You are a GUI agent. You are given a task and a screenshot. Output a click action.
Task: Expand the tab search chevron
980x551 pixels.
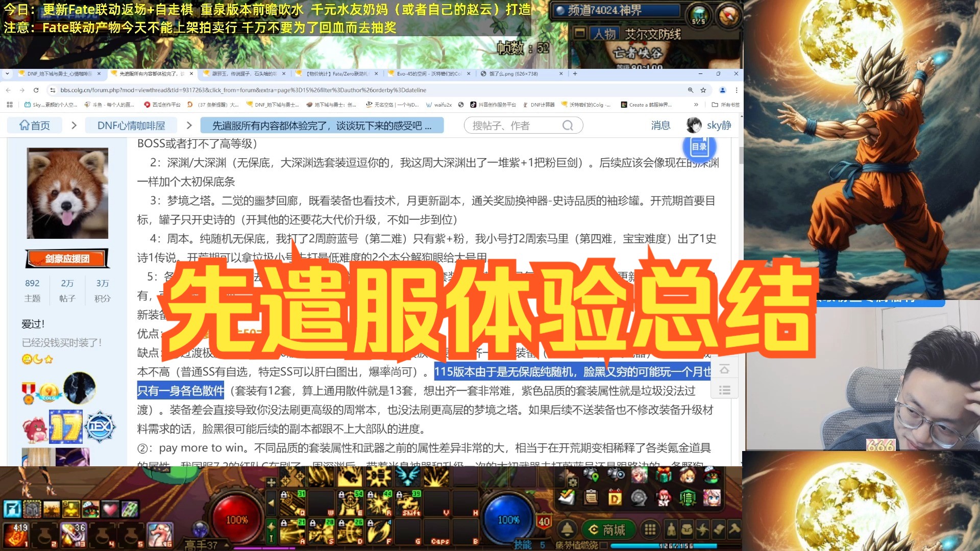(7, 73)
